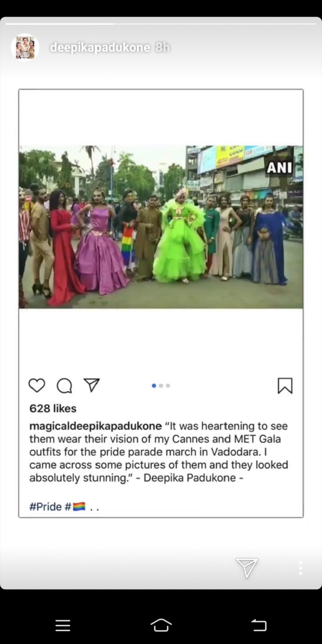Open comments via speech bubble icon
Image resolution: width=322 pixels, height=644 pixels.
[64, 386]
